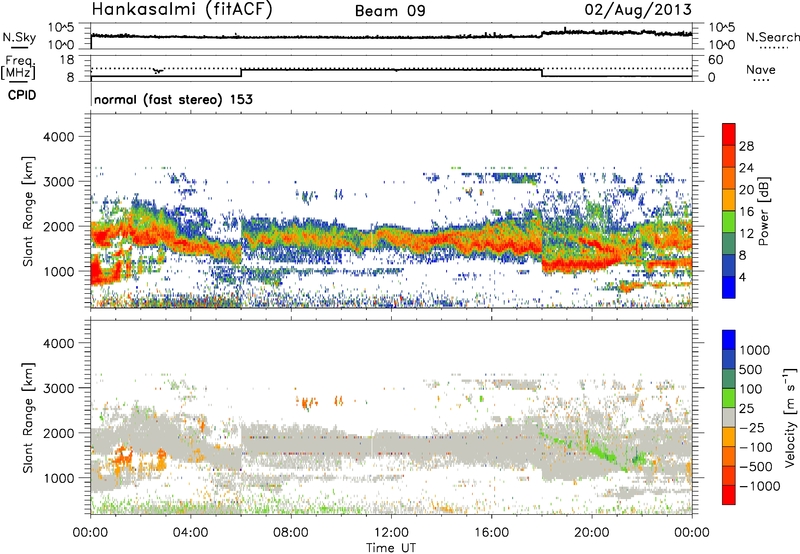
Task: Click the 'Power [dB]' colorbar label
Action: [763, 211]
